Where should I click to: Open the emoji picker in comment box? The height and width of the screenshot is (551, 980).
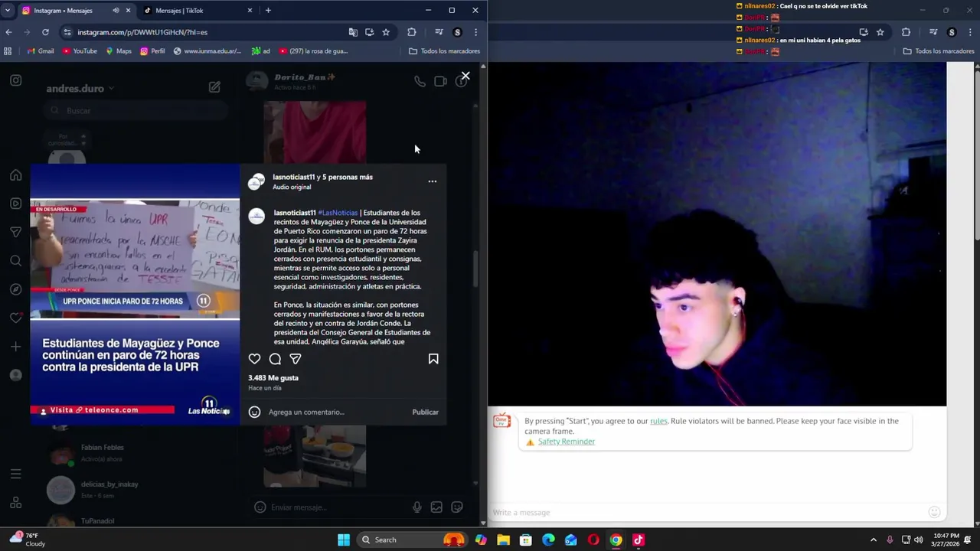click(x=254, y=412)
